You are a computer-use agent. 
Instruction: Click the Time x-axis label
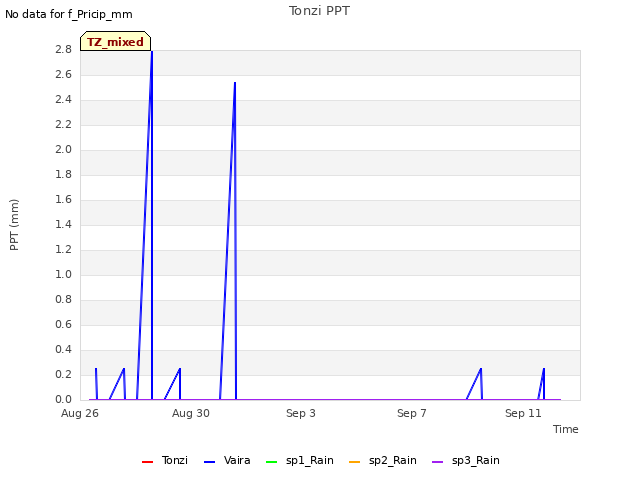click(566, 429)
